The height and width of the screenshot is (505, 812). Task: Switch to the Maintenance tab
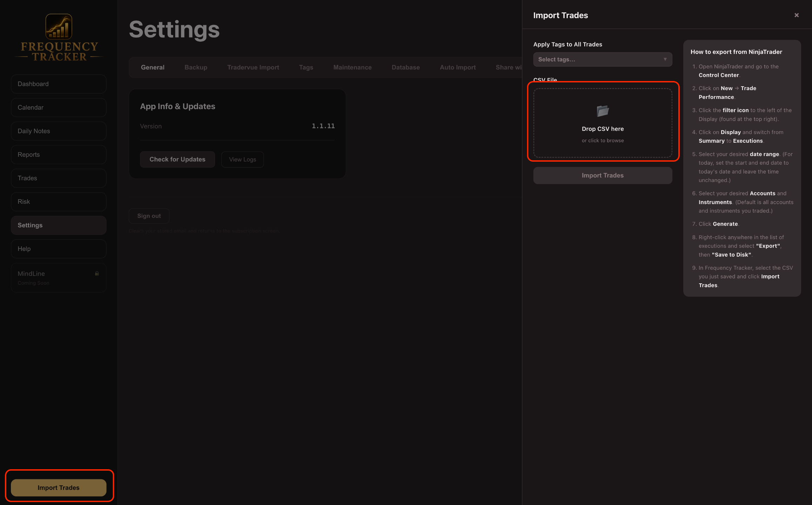tap(352, 67)
